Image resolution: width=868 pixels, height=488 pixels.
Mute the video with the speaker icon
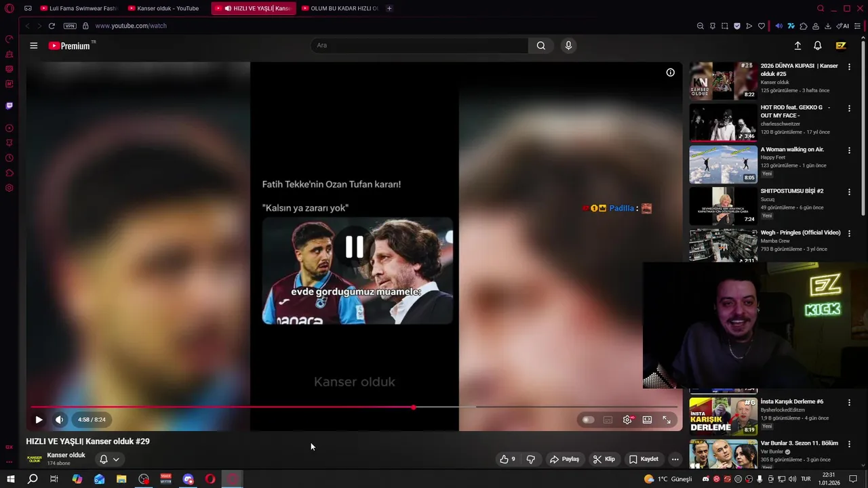click(x=59, y=420)
